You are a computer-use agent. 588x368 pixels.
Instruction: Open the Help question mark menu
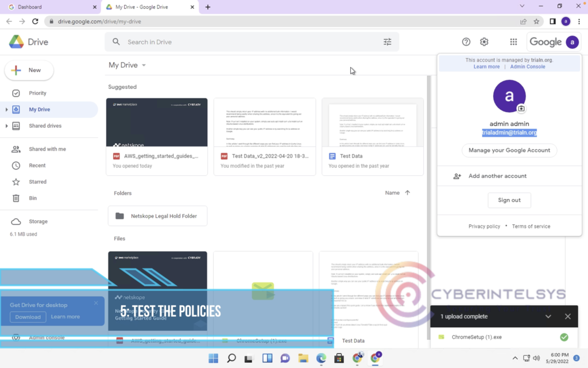pos(466,42)
